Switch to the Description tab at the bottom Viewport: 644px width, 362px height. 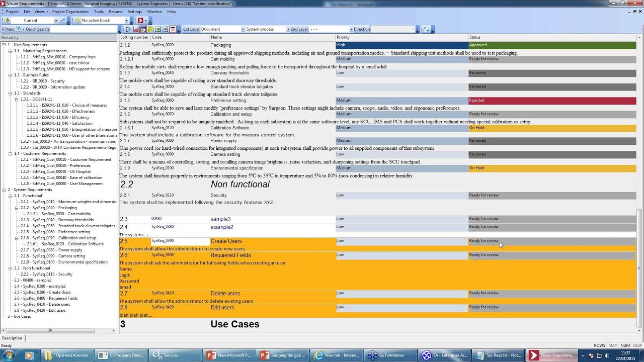pos(12,338)
